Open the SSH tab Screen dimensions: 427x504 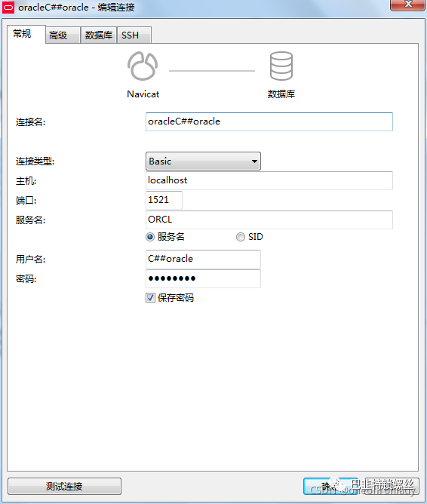134,35
